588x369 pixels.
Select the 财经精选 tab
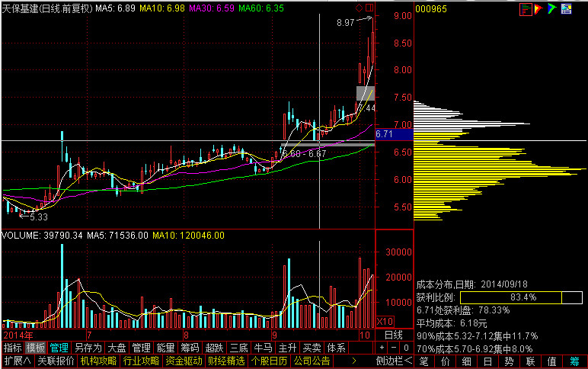pos(226,361)
